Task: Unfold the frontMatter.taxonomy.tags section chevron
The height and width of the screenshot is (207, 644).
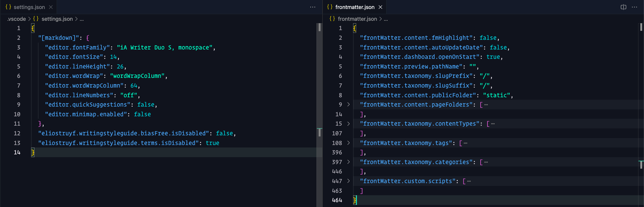Action: (x=348, y=143)
